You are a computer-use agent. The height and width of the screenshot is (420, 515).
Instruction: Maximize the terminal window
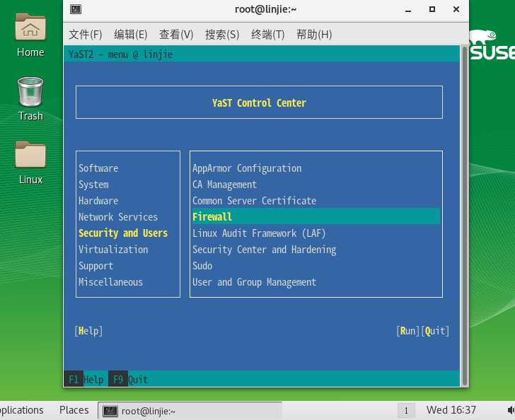click(x=432, y=9)
